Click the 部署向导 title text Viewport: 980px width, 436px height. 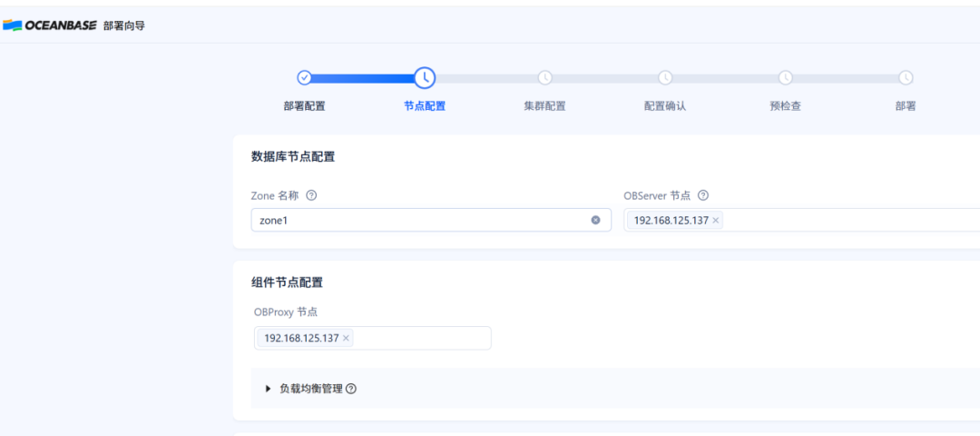[124, 25]
